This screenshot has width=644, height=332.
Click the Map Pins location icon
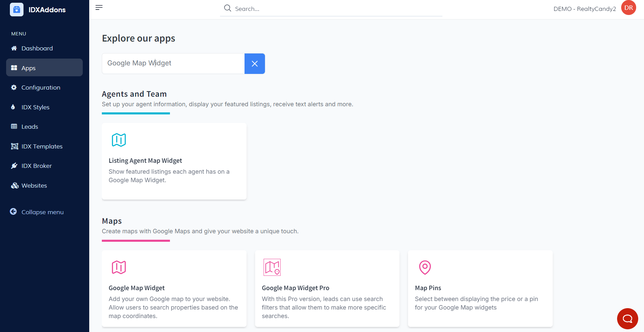click(x=425, y=267)
